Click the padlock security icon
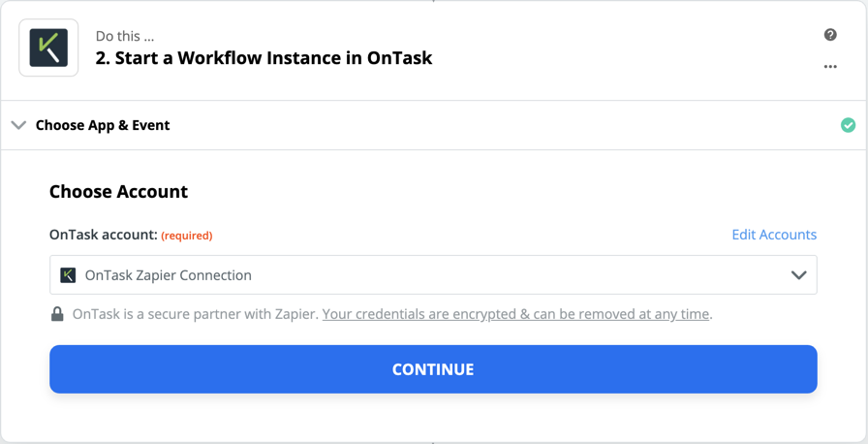868x444 pixels. [x=57, y=314]
